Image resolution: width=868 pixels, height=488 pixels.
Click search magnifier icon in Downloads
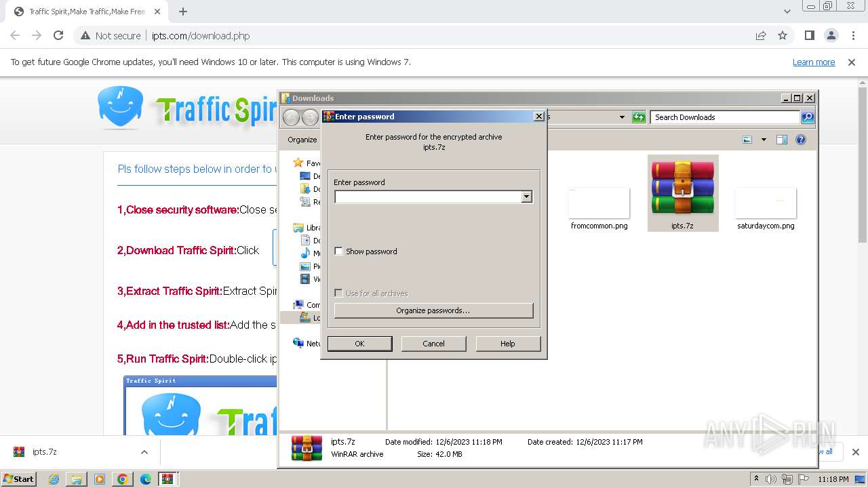pos(808,117)
